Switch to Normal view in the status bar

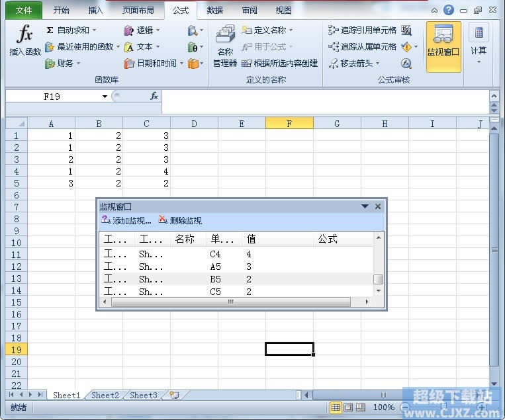pos(336,407)
